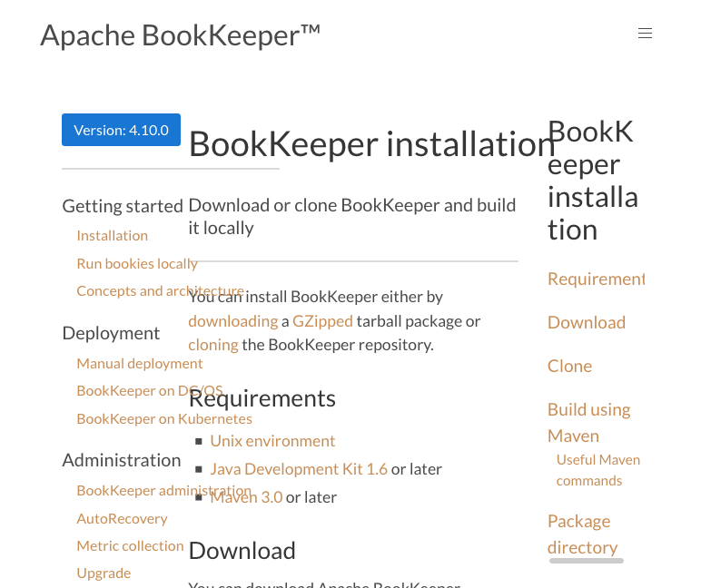This screenshot has width=701, height=588.
Task: Click the Download section heading in article
Action: pyautogui.click(x=242, y=551)
